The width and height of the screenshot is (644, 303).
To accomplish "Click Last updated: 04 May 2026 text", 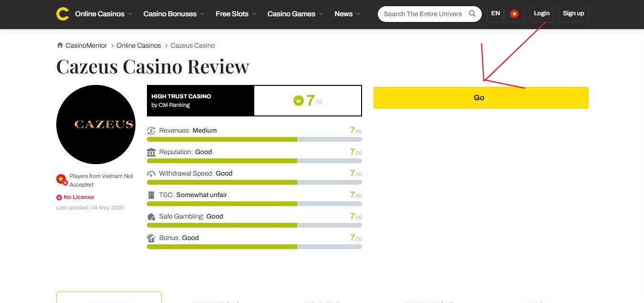I will (x=90, y=208).
